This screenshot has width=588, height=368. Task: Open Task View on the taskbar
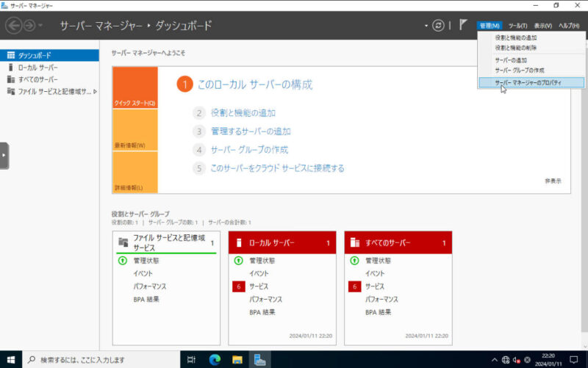(x=191, y=360)
